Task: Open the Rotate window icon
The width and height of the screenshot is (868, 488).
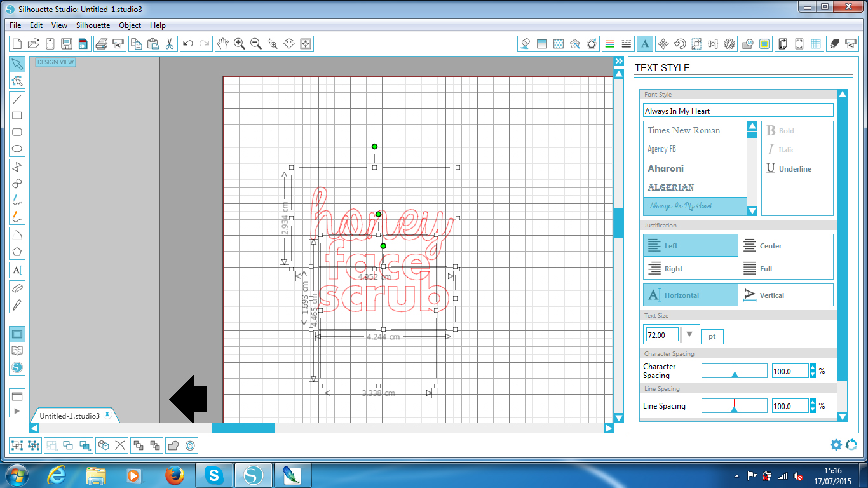Action: tap(680, 44)
